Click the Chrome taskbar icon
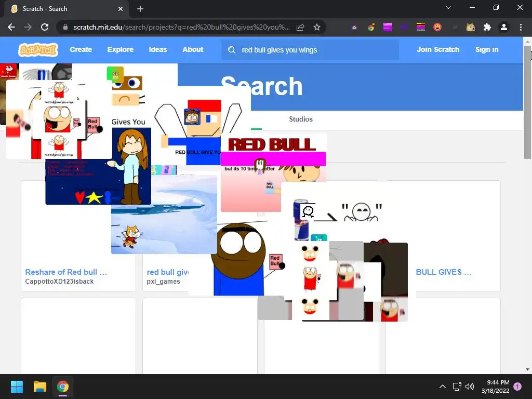Image resolution: width=532 pixels, height=399 pixels. [x=63, y=387]
